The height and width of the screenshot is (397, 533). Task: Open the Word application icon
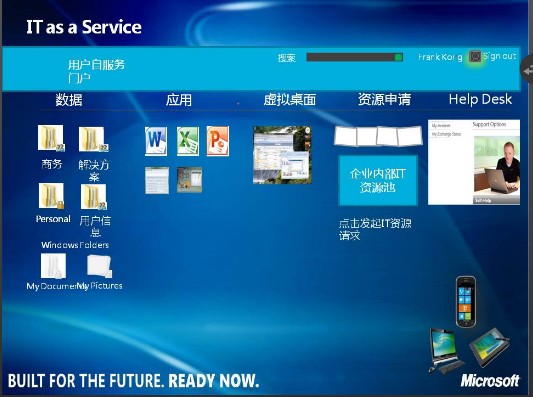[156, 141]
